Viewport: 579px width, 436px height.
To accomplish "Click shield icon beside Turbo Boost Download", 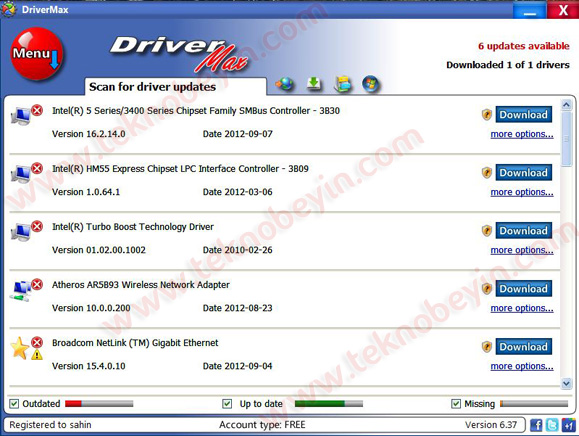I will click(x=487, y=231).
